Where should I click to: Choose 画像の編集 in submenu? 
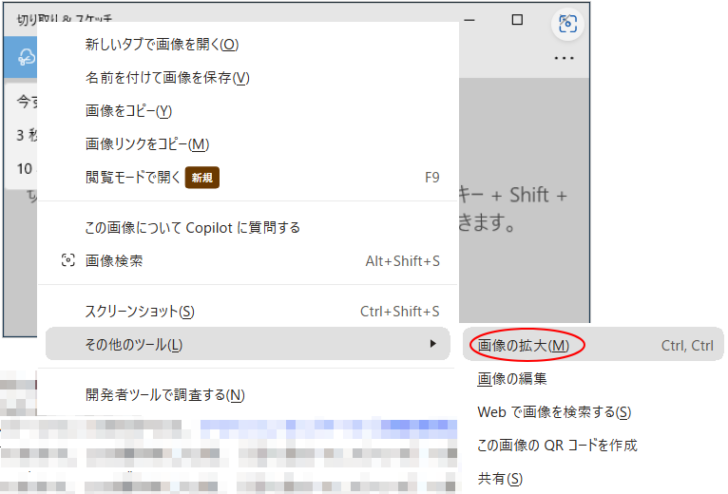coord(593,379)
